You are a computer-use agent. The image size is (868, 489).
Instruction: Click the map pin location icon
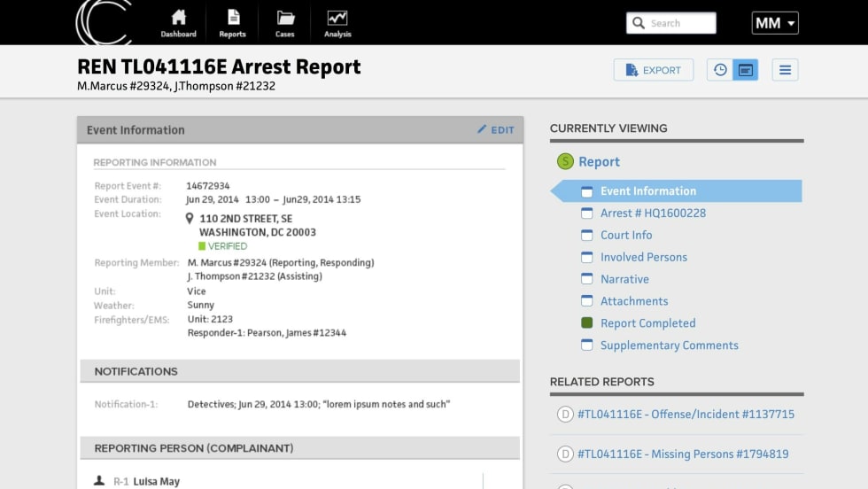[190, 218]
